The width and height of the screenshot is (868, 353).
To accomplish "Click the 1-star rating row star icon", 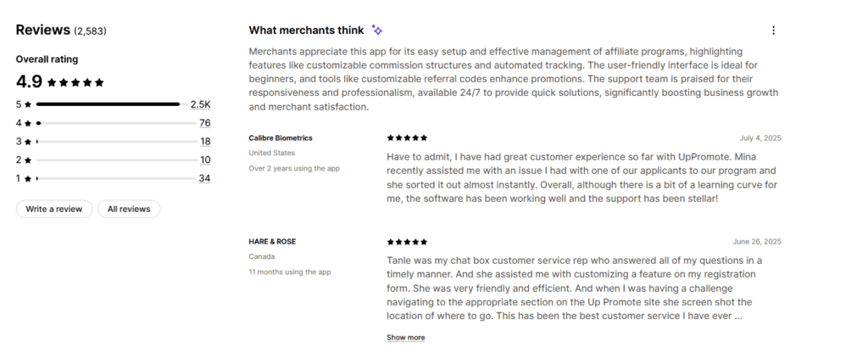I will (28, 178).
